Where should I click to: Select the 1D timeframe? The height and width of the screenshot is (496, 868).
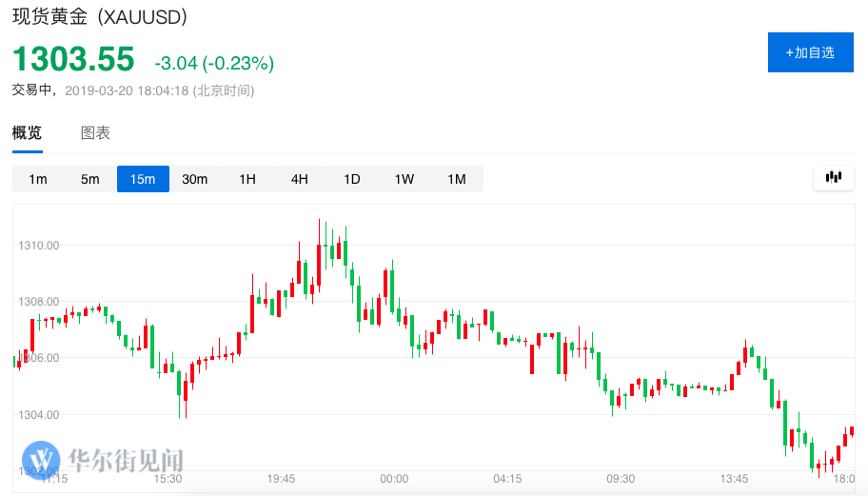pos(352,179)
